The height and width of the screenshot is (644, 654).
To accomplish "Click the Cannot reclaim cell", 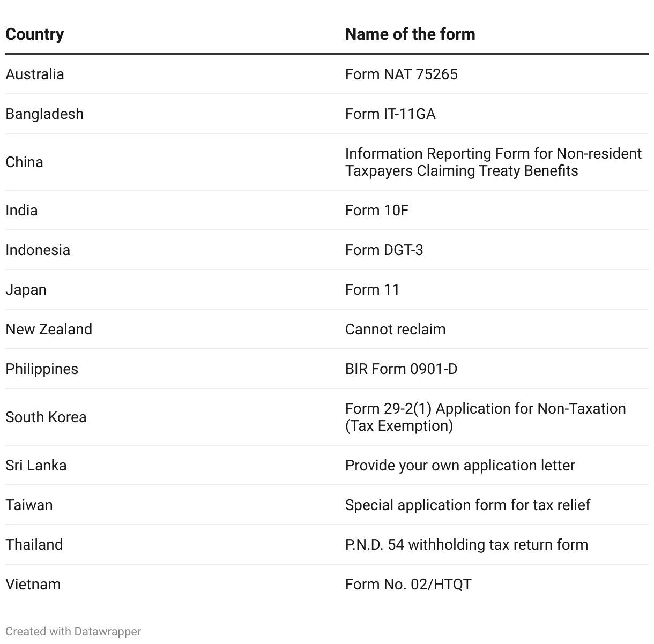I will tap(395, 329).
